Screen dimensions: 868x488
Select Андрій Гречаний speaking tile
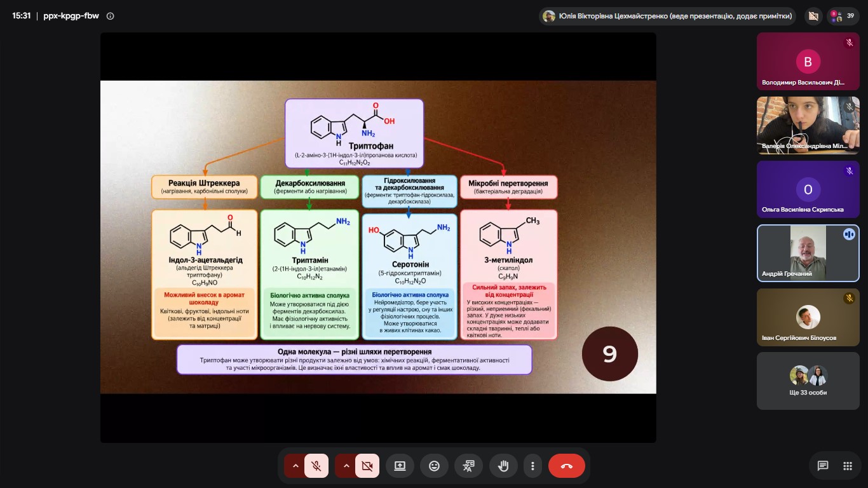pos(808,253)
